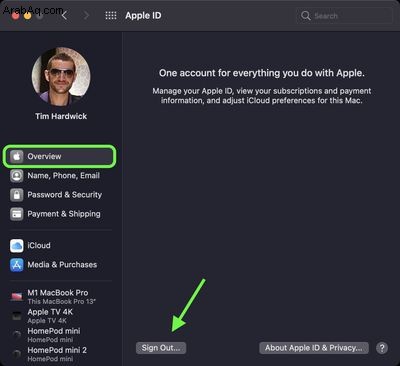Click the Apple TV 4K device icon
The width and height of the screenshot is (400, 366).
pos(17,316)
